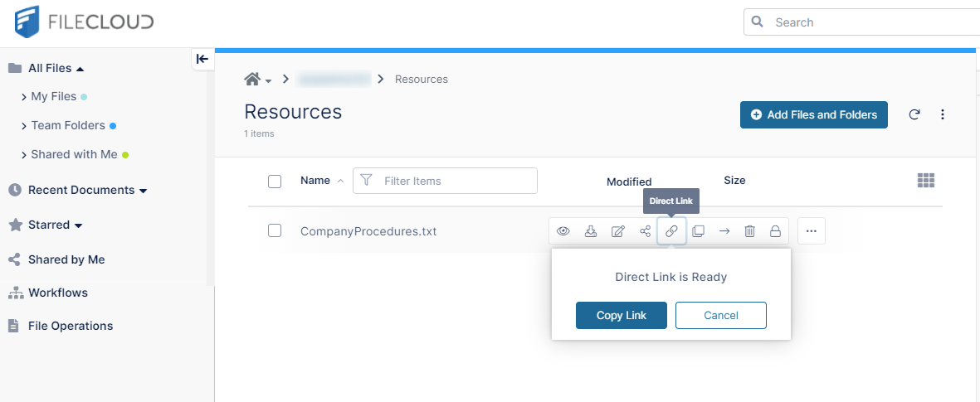Click the download icon in file toolbar
The width and height of the screenshot is (980, 402).
tap(591, 231)
